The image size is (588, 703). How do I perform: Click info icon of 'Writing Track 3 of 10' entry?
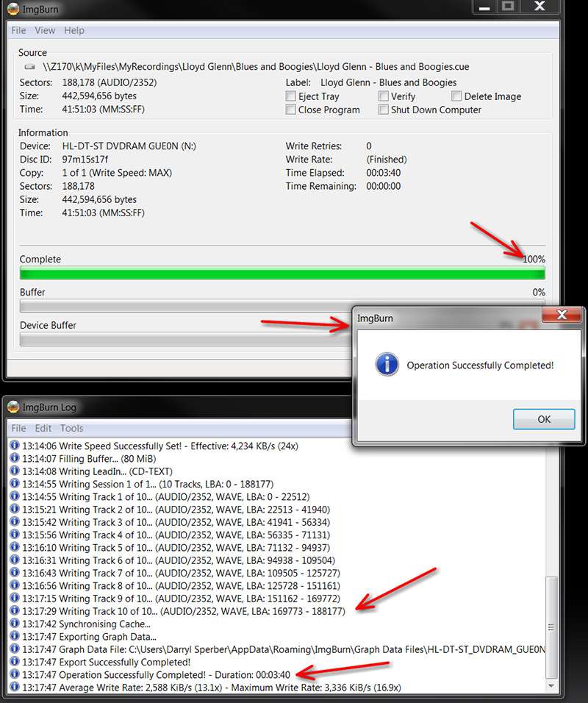[15, 521]
